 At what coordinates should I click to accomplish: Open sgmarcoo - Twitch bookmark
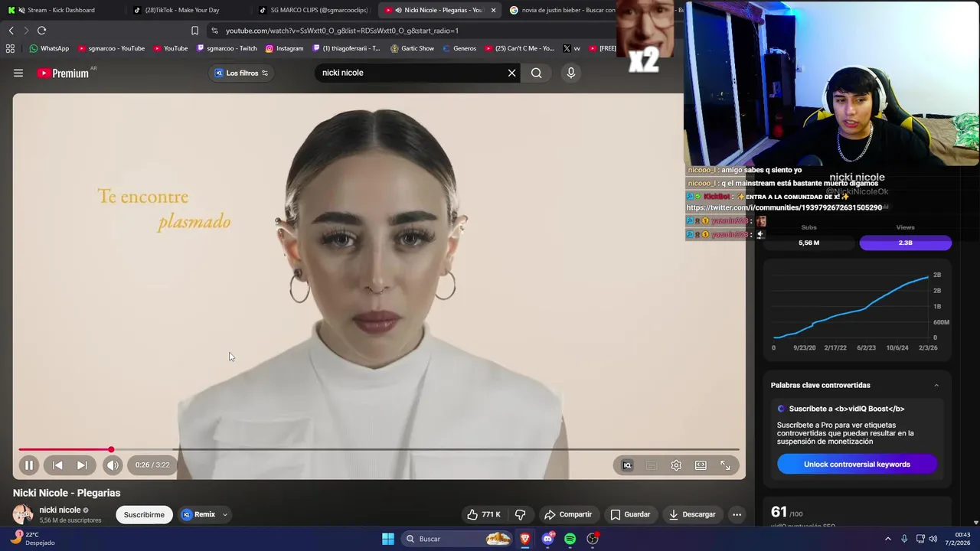(x=227, y=48)
